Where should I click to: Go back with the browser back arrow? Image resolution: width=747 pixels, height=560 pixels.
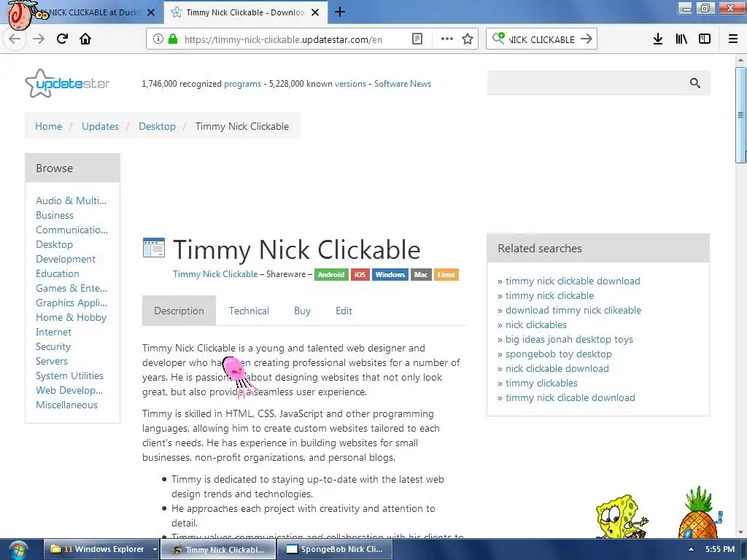pos(15,39)
